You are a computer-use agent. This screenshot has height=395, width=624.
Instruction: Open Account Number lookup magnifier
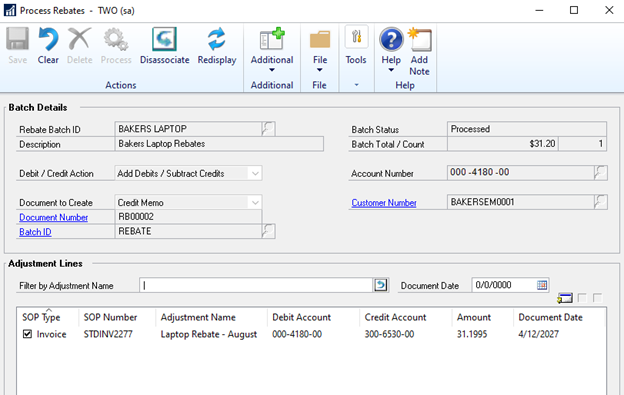point(601,173)
